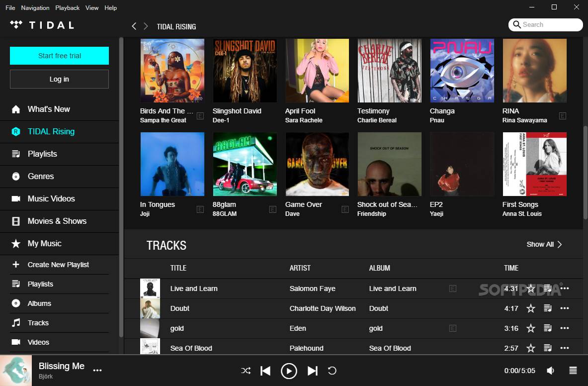Screen dimensions: 588x386
Task: Skip to the previous track
Action: (x=265, y=371)
